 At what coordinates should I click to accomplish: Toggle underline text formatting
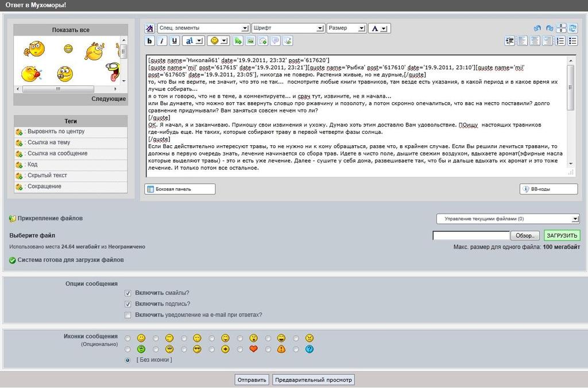click(x=174, y=41)
